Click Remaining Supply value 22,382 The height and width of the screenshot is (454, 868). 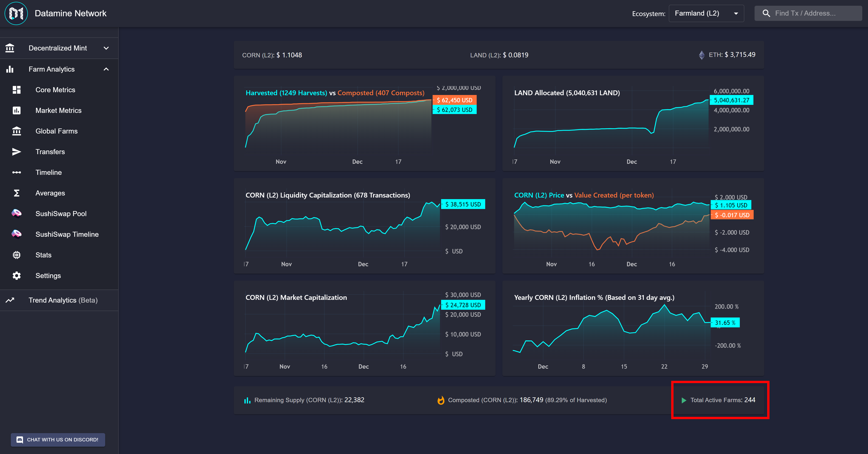click(354, 400)
